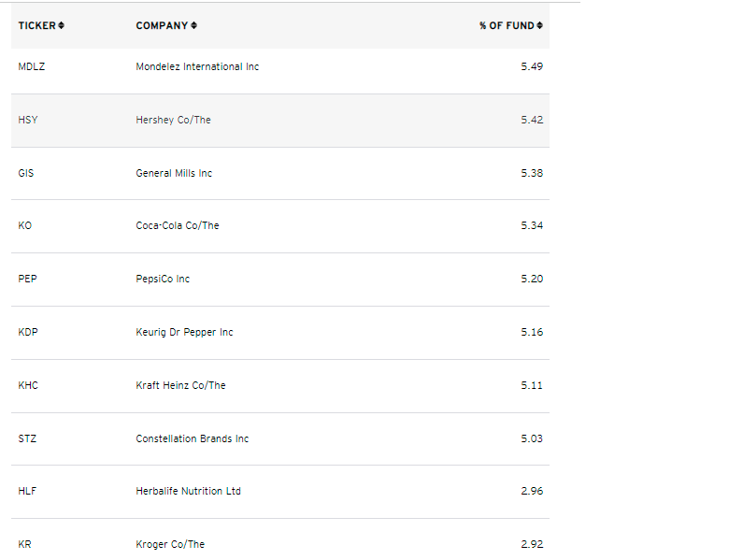This screenshot has width=729, height=560.
Task: Click General Mills Inc company name
Action: [x=174, y=173]
